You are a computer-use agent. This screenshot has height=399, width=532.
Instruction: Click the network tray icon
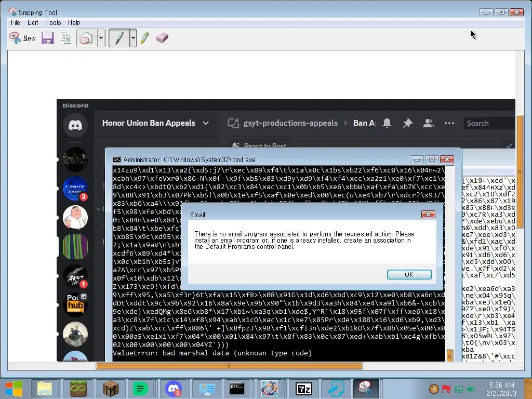(459, 389)
